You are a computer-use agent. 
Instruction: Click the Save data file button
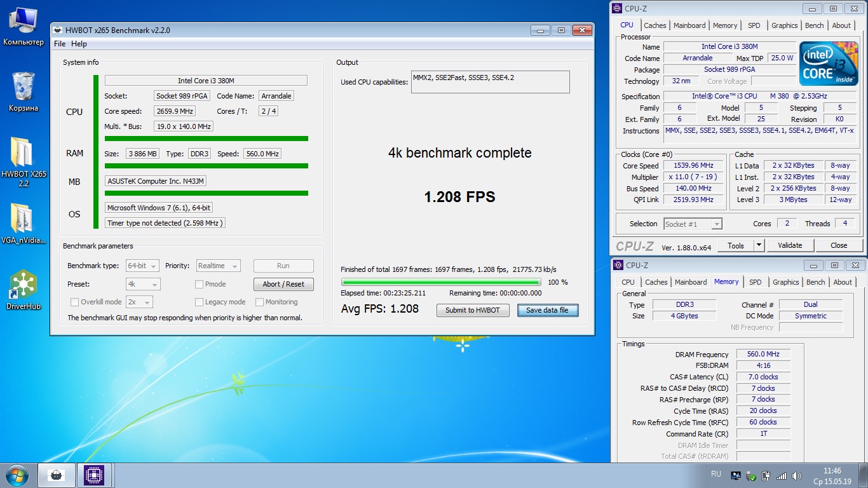(548, 310)
